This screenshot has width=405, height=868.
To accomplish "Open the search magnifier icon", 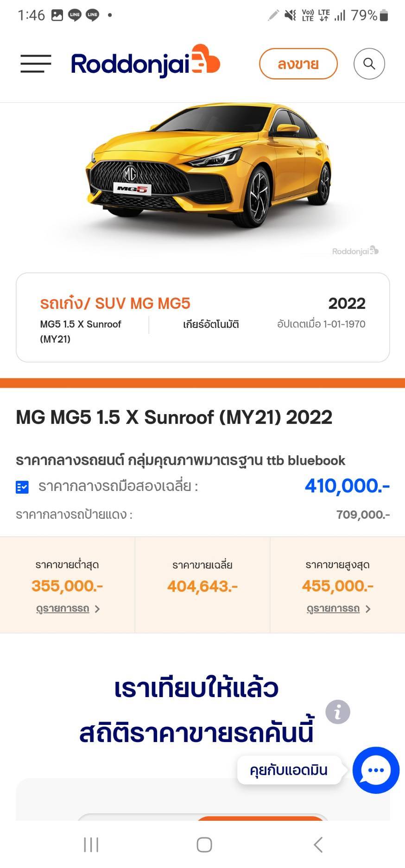I will pyautogui.click(x=369, y=64).
